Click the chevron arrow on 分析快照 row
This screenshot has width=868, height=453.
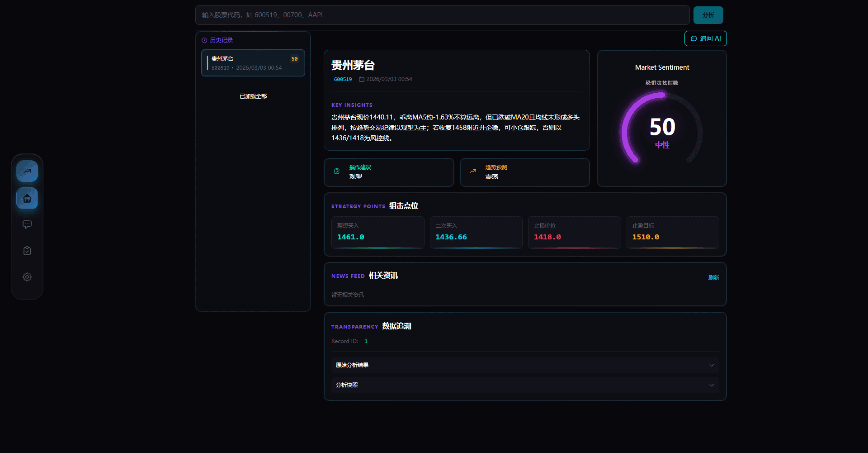(711, 385)
